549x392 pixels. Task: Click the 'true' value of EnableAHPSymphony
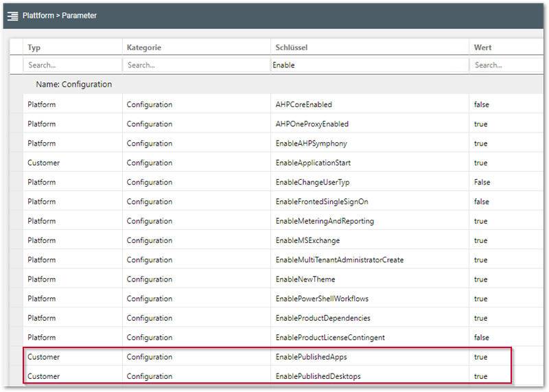(x=480, y=143)
